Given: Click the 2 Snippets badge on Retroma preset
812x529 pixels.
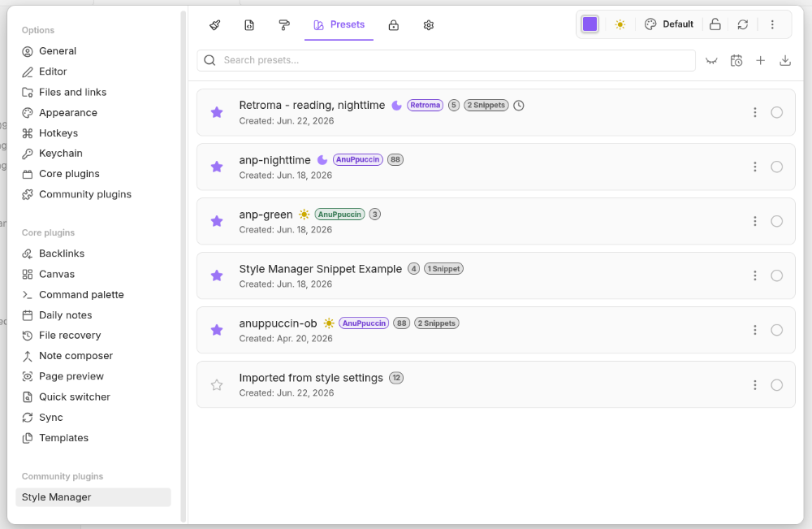Looking at the screenshot, I should tap(486, 105).
